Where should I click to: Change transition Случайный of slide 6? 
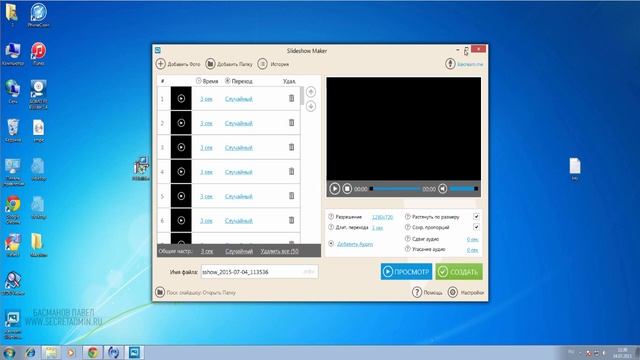coord(239,221)
